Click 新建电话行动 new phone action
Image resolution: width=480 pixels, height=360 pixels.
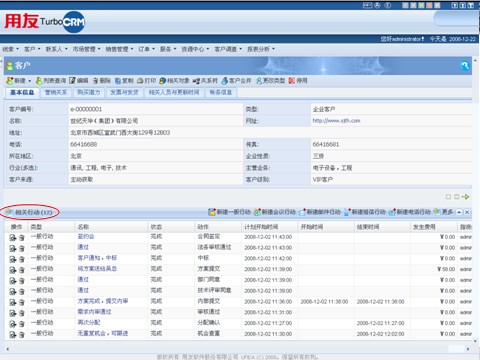pyautogui.click(x=410, y=212)
